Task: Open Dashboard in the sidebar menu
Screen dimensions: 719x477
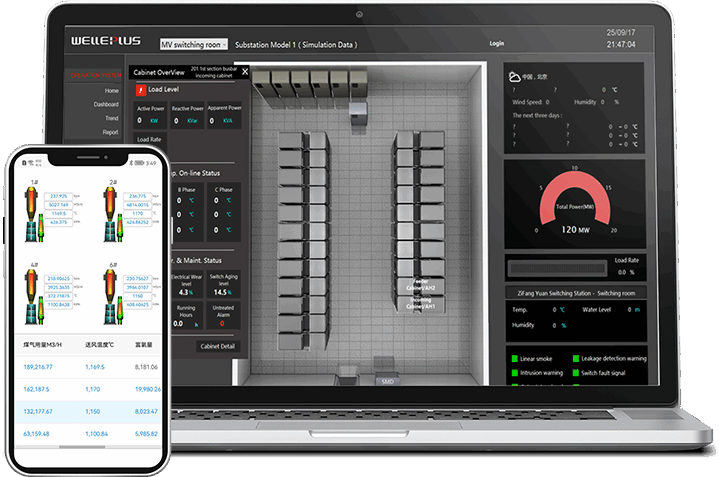Action: pos(106,104)
